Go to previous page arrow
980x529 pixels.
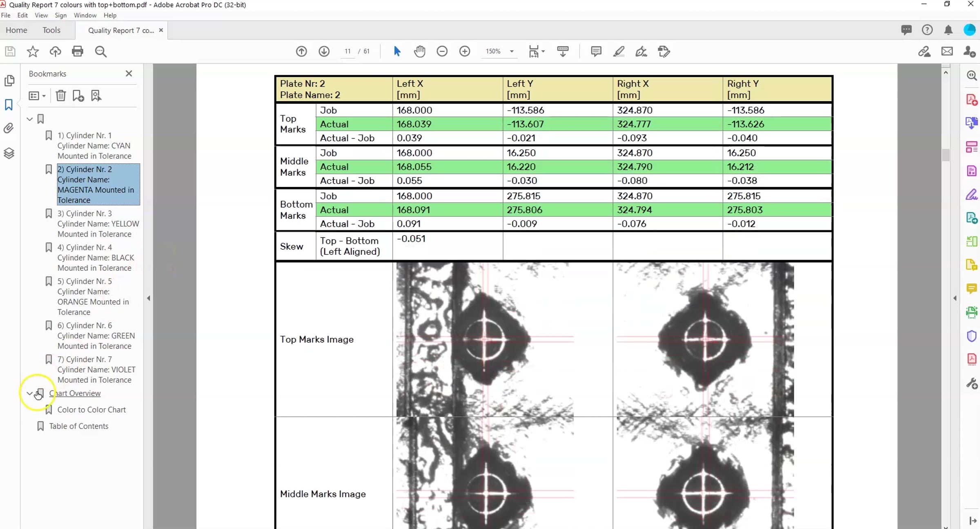tap(301, 51)
